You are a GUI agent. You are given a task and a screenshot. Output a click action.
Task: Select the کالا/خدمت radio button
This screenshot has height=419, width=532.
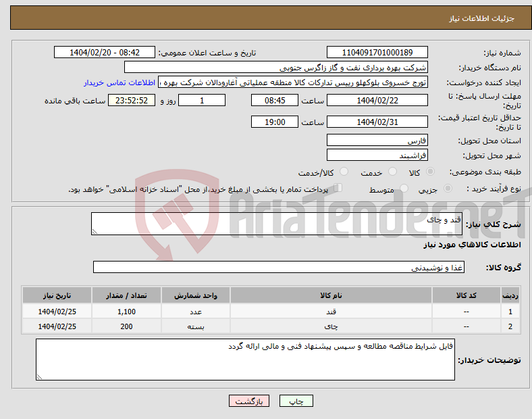[x=344, y=172]
